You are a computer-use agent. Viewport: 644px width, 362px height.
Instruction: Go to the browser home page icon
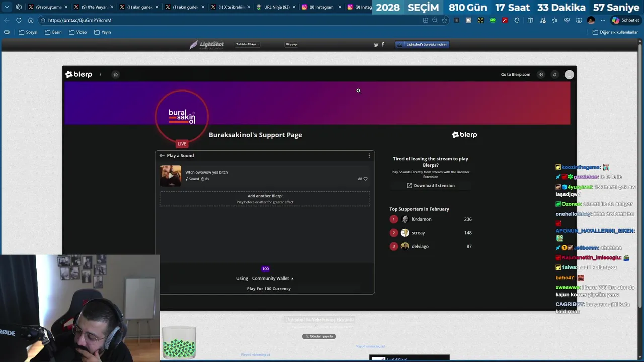(31, 20)
